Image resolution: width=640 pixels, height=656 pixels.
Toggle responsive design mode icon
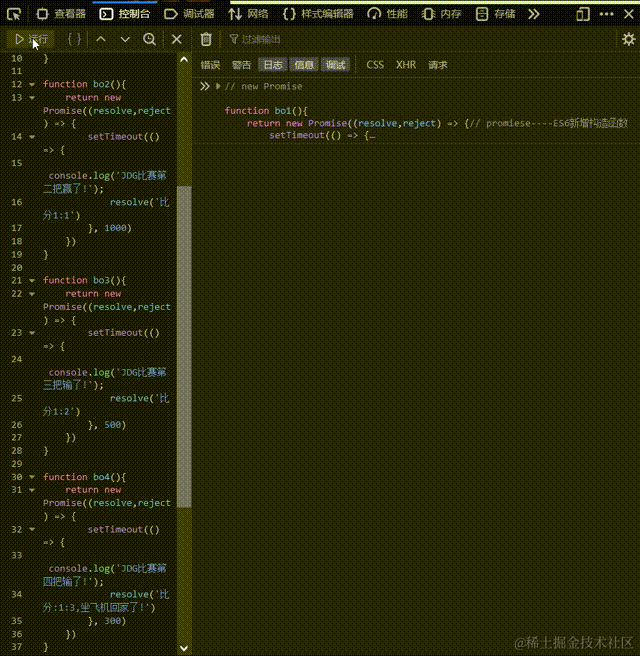pos(583,14)
